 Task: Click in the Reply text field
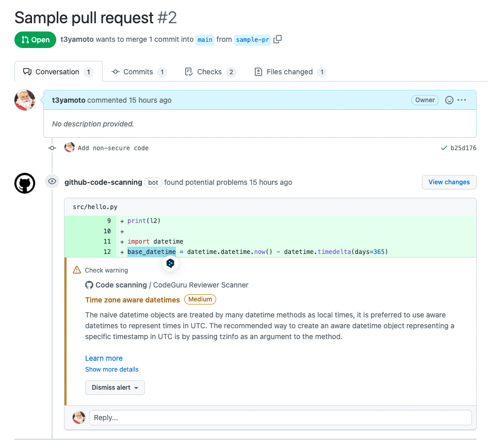point(280,418)
